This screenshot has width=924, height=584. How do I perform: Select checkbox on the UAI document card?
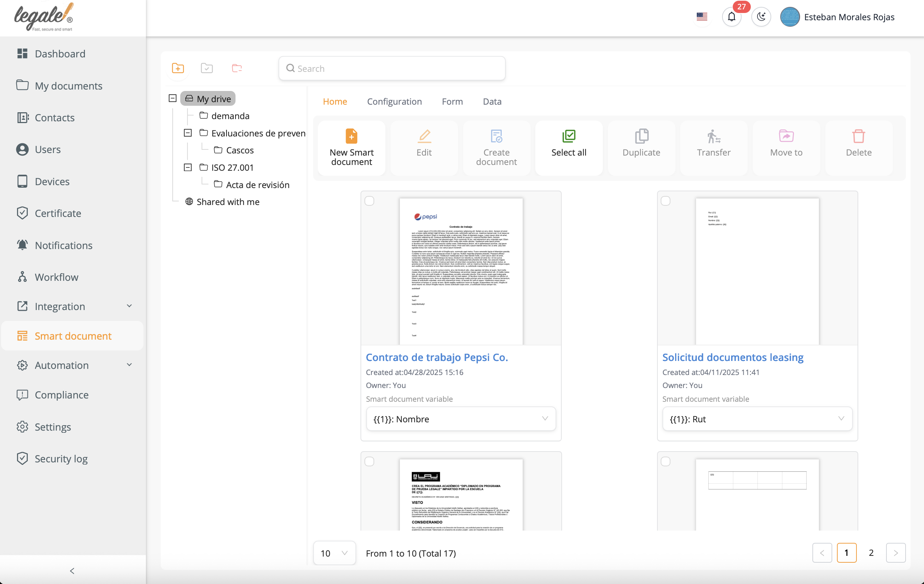369,461
